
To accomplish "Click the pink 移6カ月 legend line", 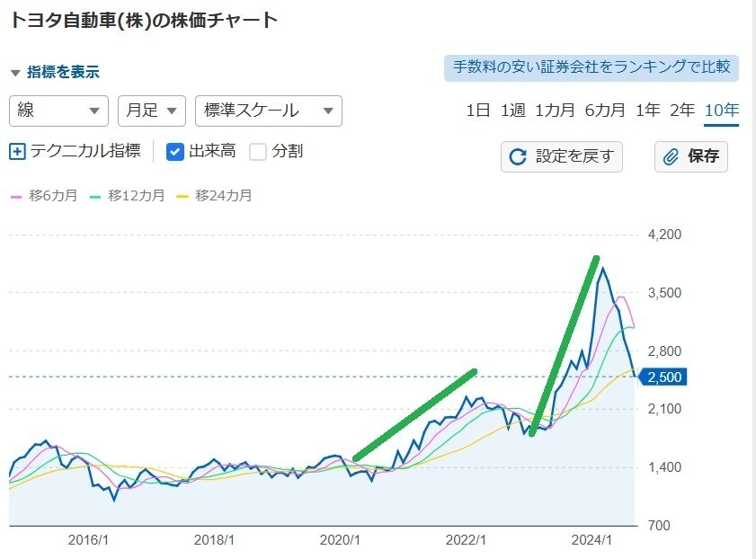I will coord(15,196).
